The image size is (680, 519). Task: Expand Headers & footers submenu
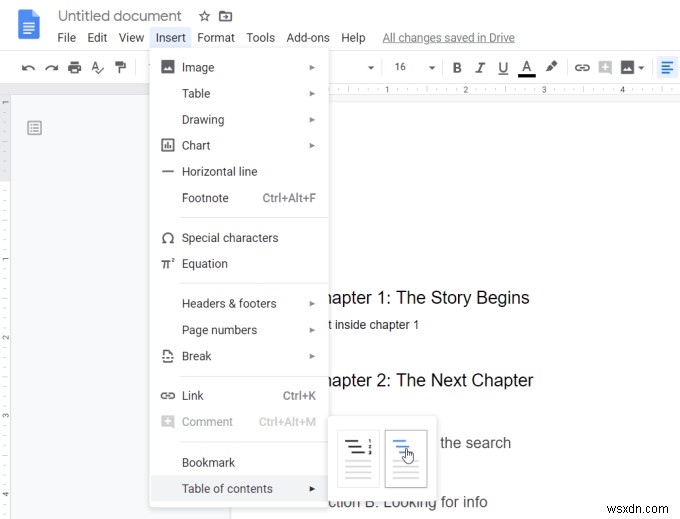pos(239,304)
